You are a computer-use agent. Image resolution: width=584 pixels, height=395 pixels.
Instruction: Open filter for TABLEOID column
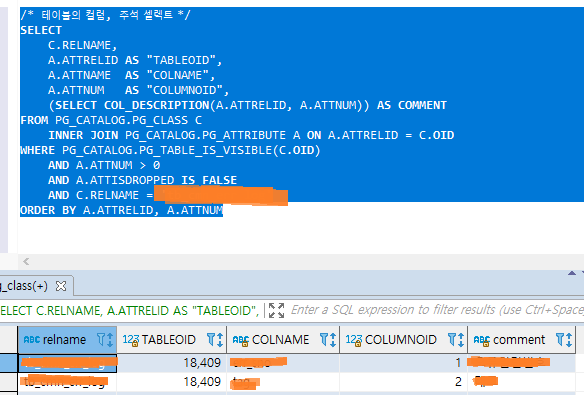click(x=211, y=340)
